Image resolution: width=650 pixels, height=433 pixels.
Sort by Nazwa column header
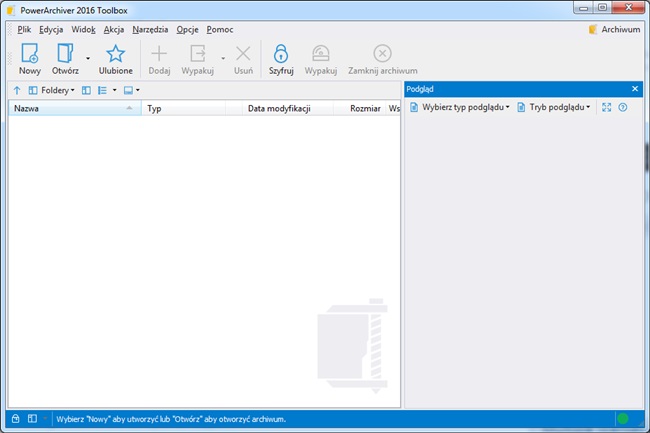pyautogui.click(x=75, y=109)
